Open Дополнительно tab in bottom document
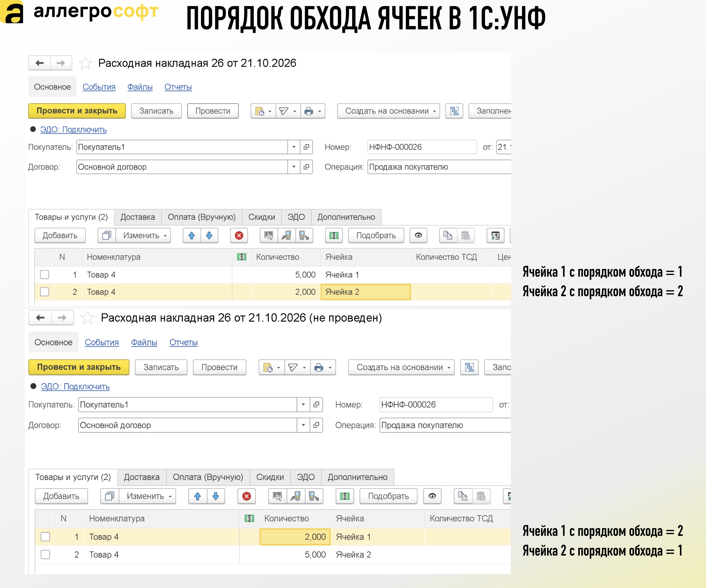Image resolution: width=706 pixels, height=588 pixels. 357,477
